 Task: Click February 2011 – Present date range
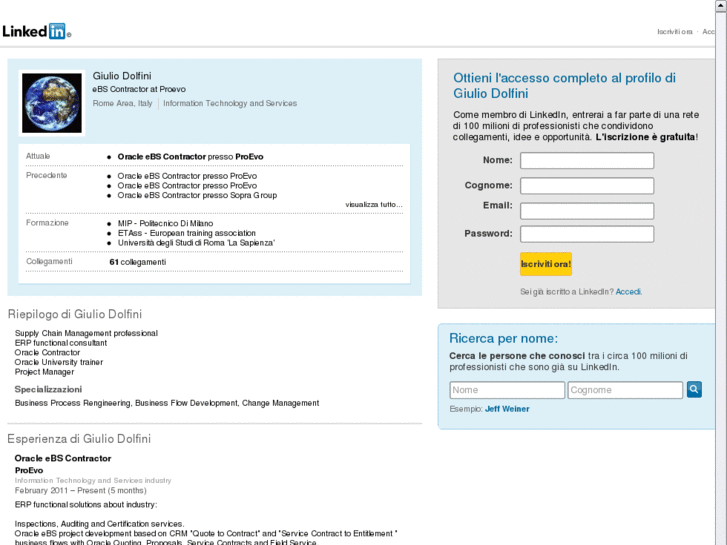click(80, 491)
